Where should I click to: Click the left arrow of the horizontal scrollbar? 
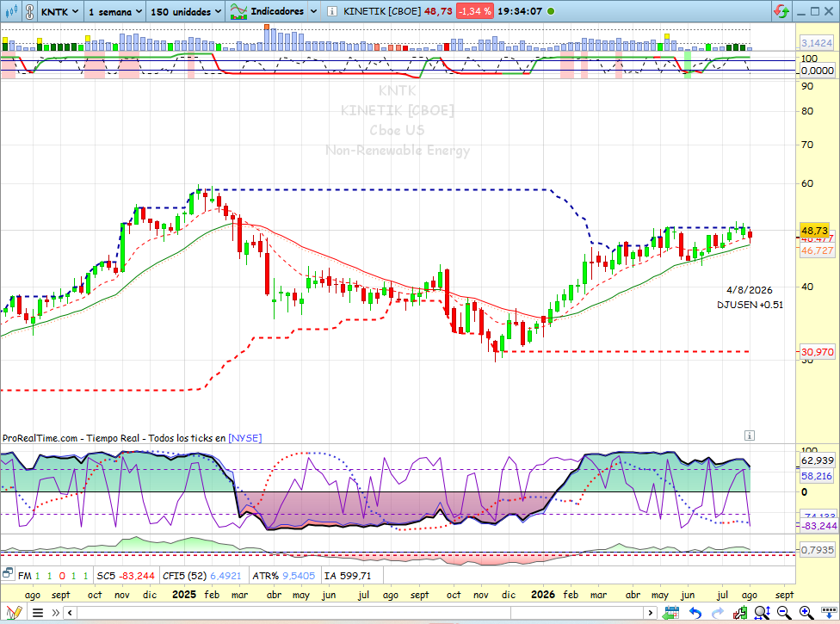(x=70, y=612)
